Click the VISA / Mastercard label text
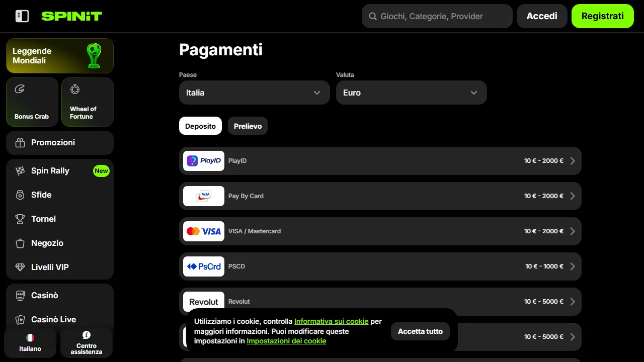644x362 pixels. 255,231
